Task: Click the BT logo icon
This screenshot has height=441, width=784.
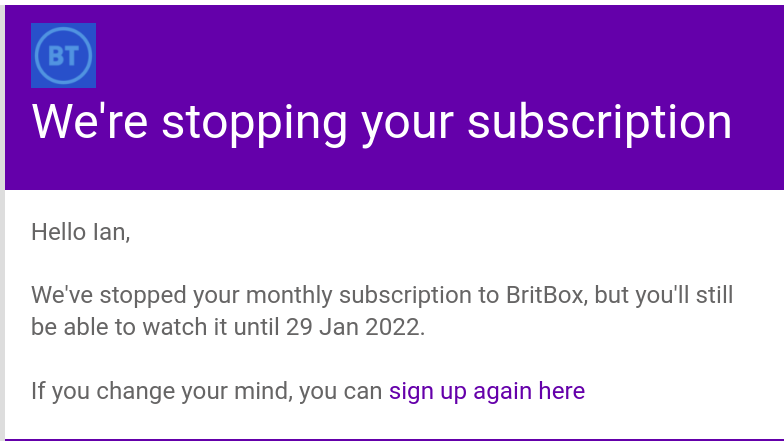Action: 64,56
